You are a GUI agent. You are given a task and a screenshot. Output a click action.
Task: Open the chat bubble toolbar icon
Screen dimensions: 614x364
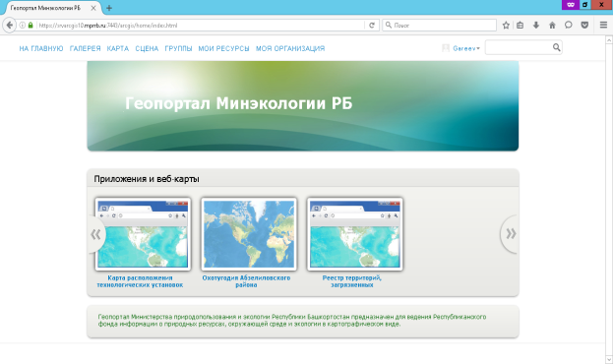pos(568,25)
